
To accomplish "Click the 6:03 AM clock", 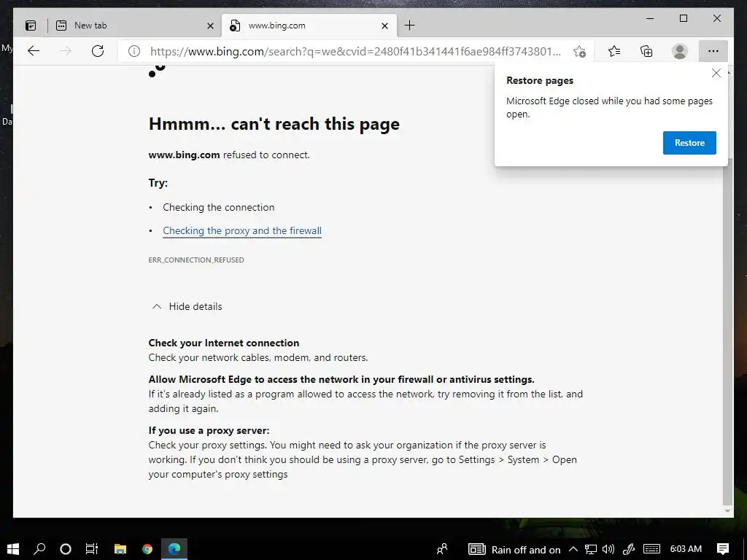I will click(686, 550).
